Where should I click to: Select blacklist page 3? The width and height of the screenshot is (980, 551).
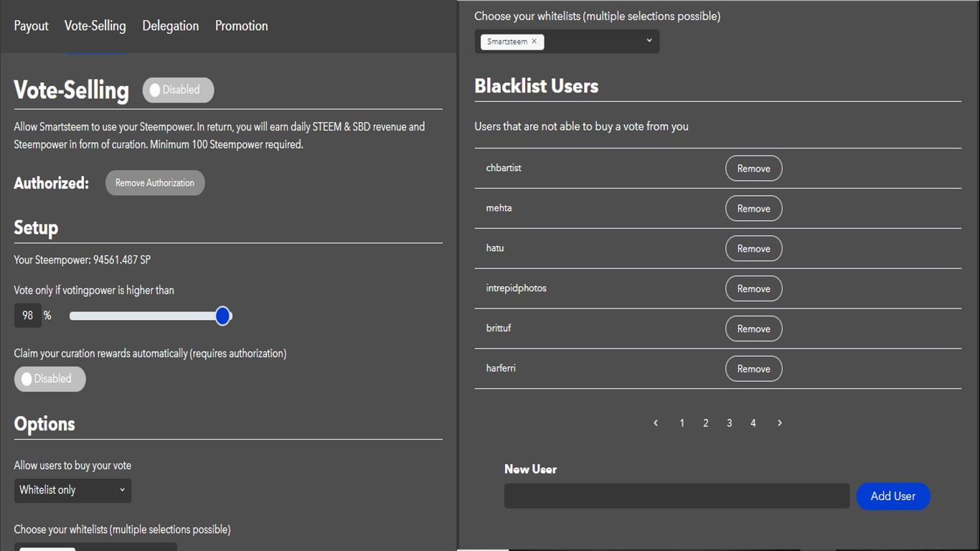coord(730,423)
